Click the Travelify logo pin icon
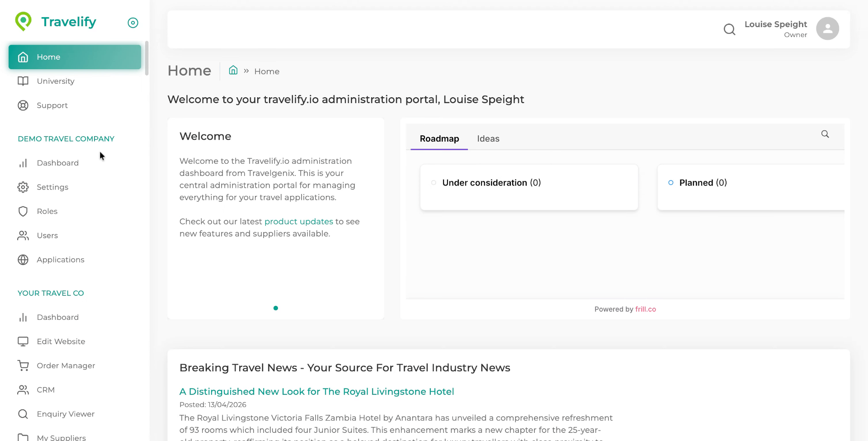Viewport: 868px width, 441px height. pos(24,21)
